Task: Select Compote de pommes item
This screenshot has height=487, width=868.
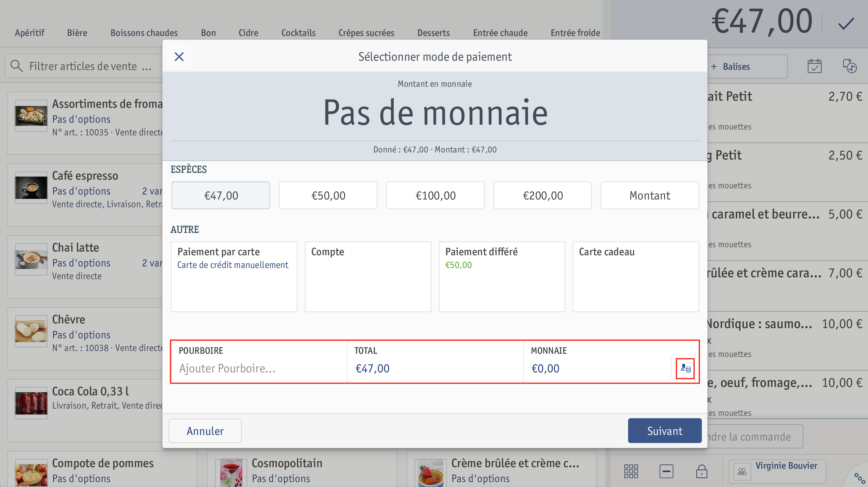Action: [x=102, y=469]
